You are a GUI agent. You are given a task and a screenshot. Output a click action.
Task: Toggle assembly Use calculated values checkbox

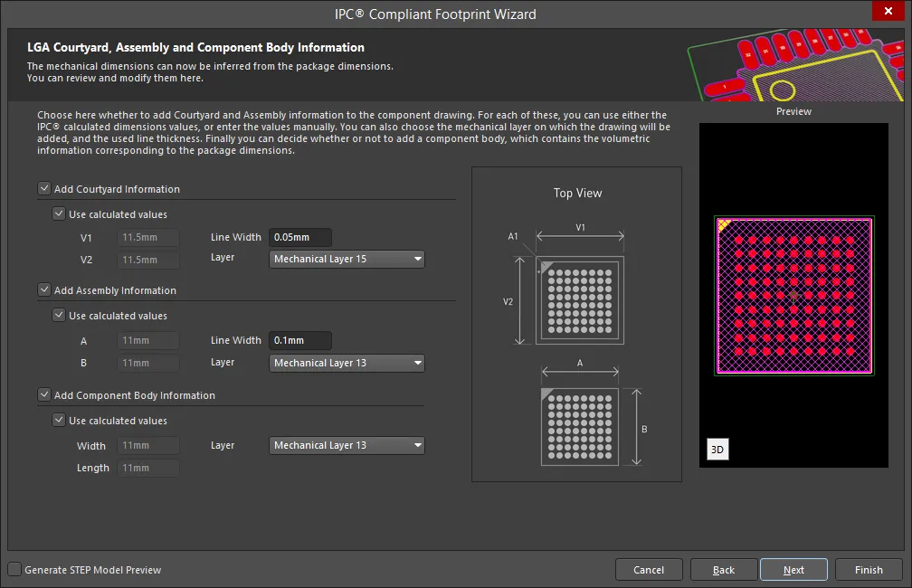click(59, 315)
